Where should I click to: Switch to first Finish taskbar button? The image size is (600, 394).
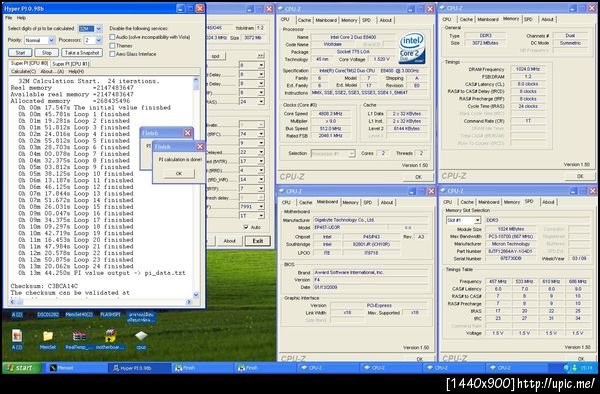click(202, 368)
